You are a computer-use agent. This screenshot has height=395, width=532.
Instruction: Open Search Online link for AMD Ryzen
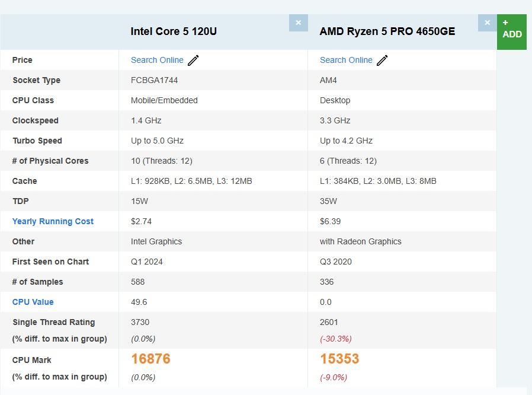[346, 60]
